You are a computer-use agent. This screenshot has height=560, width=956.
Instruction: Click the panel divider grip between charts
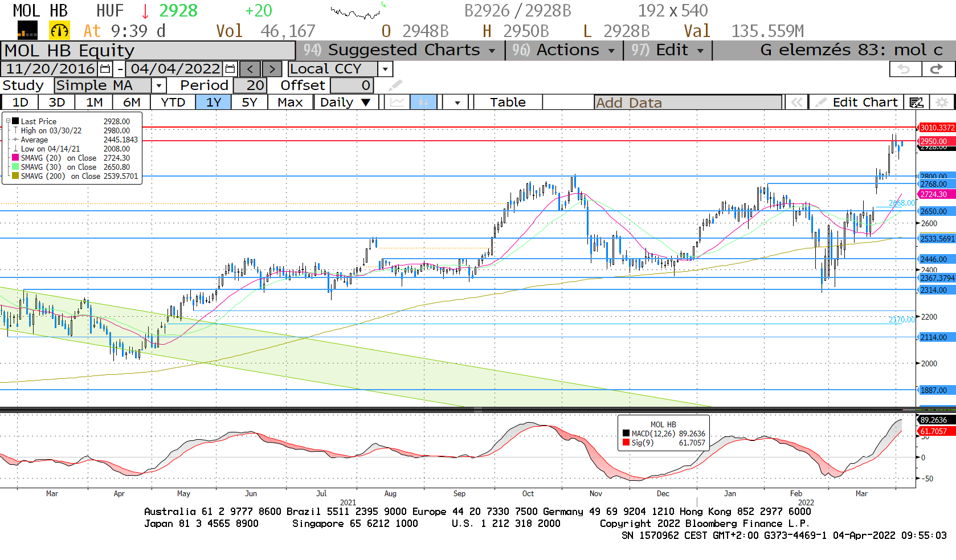click(477, 410)
